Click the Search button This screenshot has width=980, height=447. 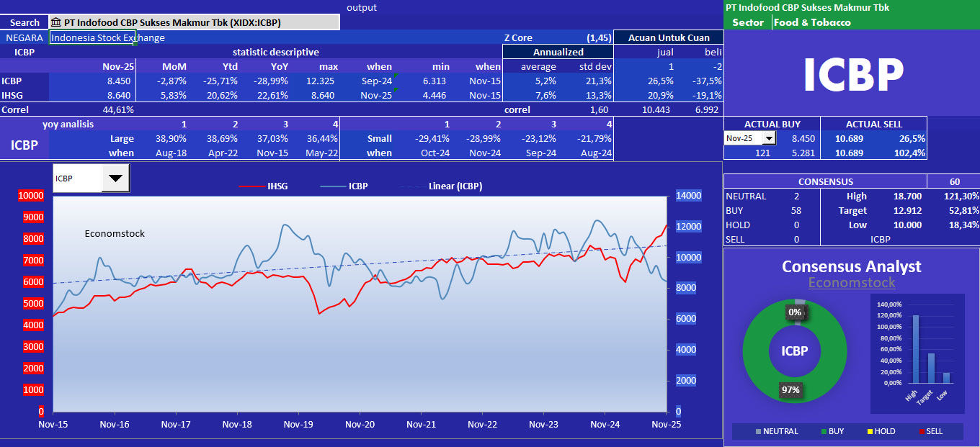pos(24,22)
